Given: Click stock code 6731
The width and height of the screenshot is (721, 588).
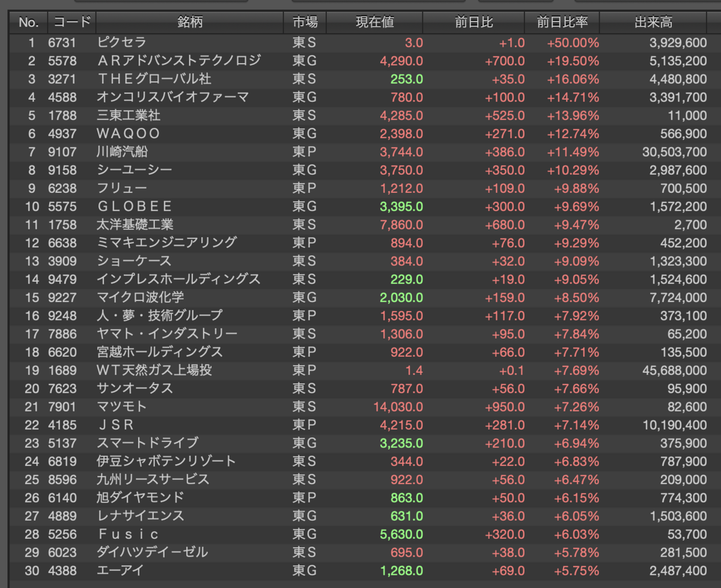Looking at the screenshot, I should 62,43.
